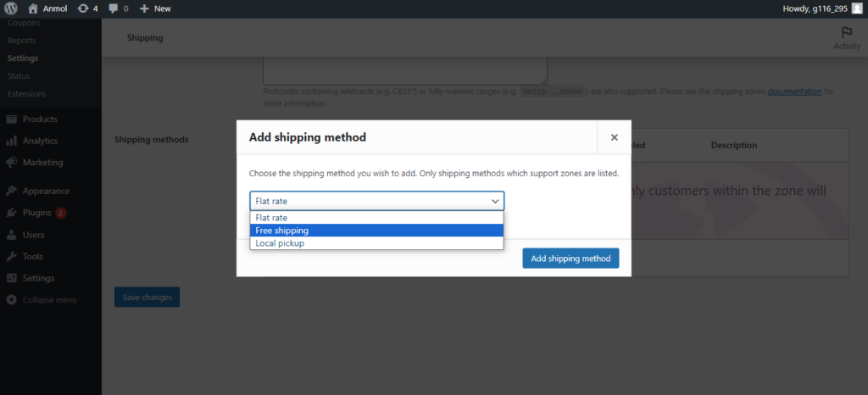The height and width of the screenshot is (395, 868).
Task: Open the Plugins menu
Action: [x=37, y=213]
